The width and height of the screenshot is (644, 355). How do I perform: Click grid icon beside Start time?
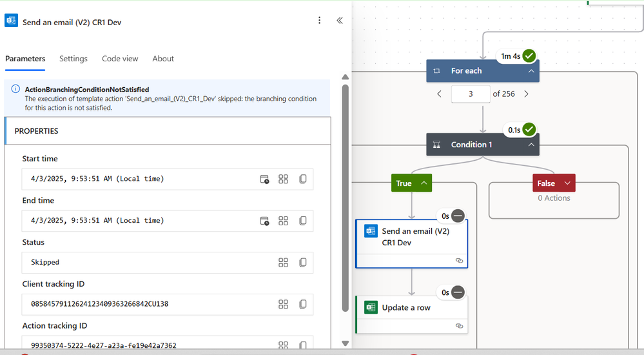pos(283,179)
